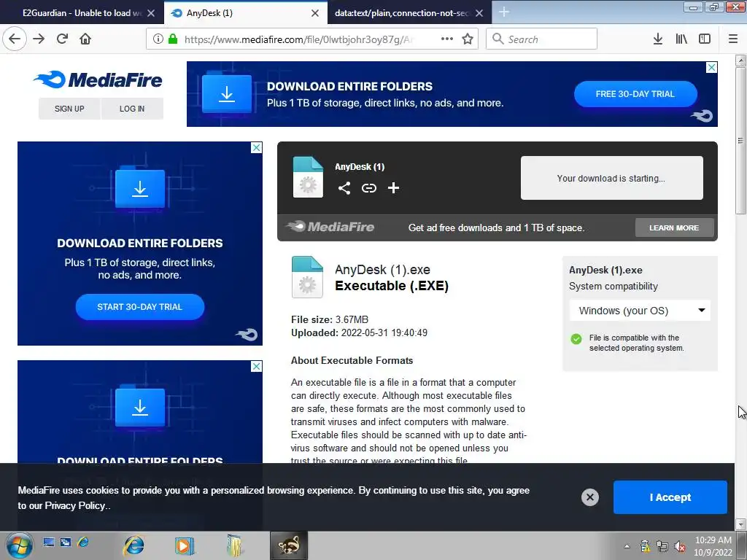The width and height of the screenshot is (747, 560).
Task: Click the scrollbar down arrow
Action: pyautogui.click(x=740, y=524)
